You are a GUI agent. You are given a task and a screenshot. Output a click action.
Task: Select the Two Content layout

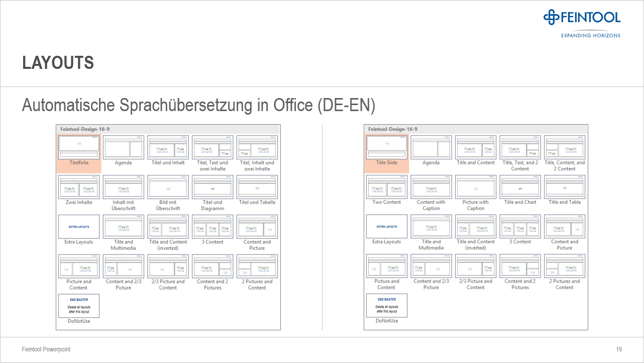pos(387,187)
